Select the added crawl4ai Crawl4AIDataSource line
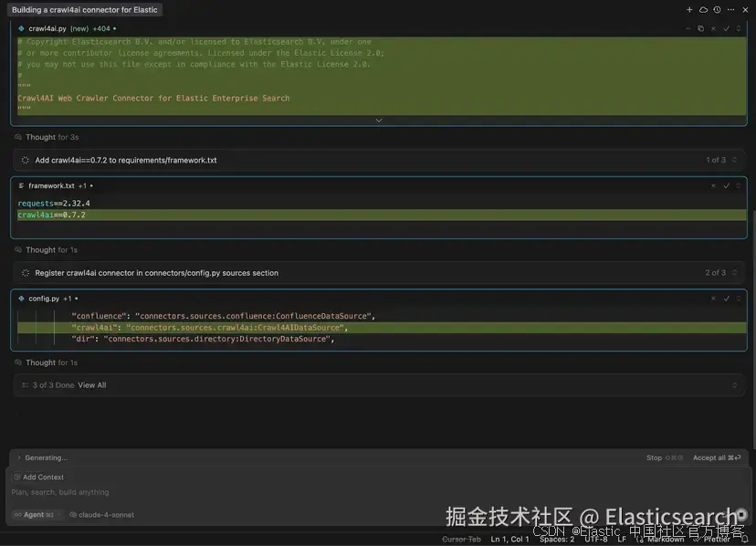 382,328
